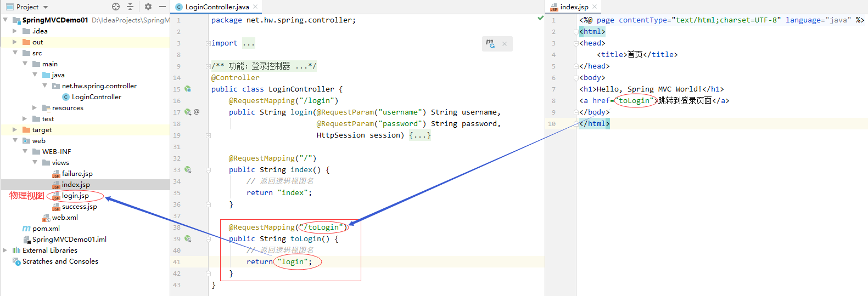Collapse the main folder arrow
The height and width of the screenshot is (296, 868).
pyautogui.click(x=25, y=64)
